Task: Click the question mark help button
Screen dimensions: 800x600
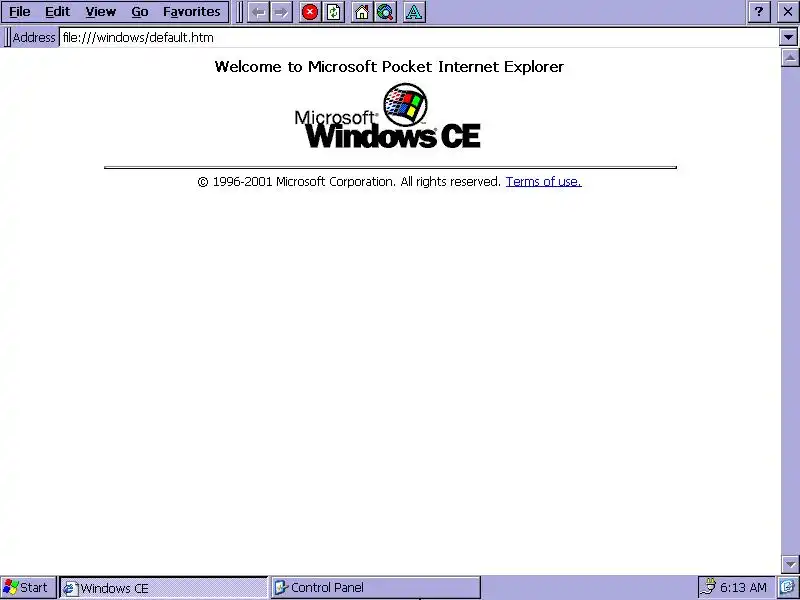Action: point(759,12)
